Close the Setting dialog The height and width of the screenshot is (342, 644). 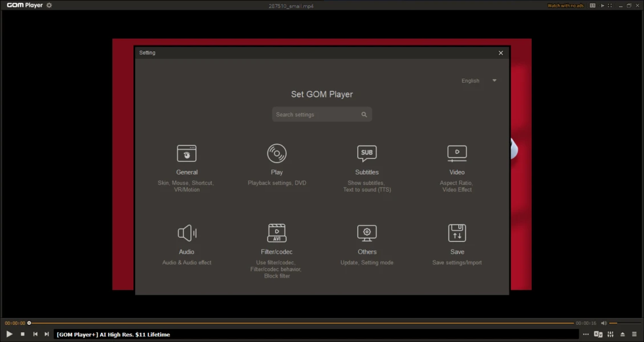[501, 53]
